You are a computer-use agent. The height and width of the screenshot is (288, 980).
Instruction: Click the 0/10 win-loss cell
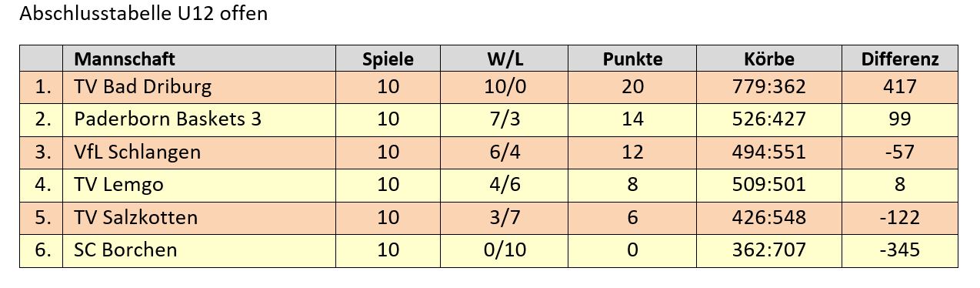tap(505, 250)
